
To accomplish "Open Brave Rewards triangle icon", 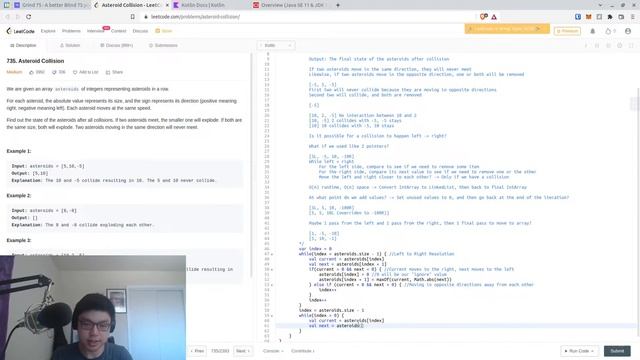I will [494, 17].
